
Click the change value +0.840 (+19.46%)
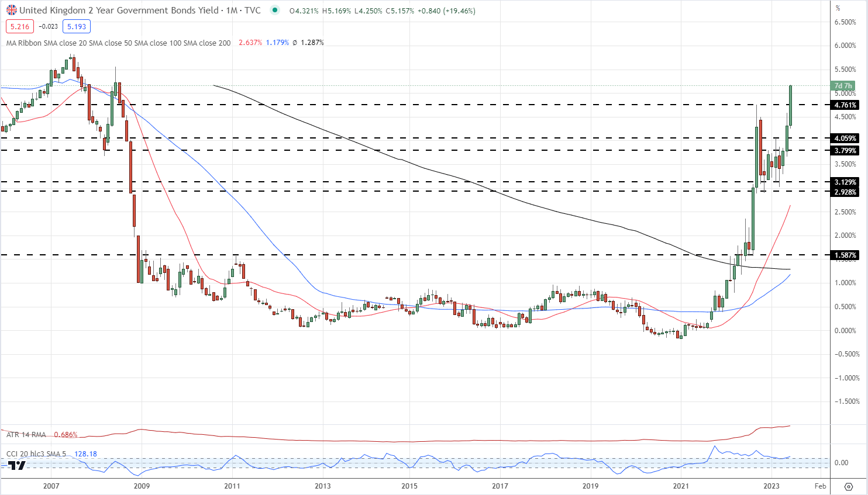(x=446, y=11)
